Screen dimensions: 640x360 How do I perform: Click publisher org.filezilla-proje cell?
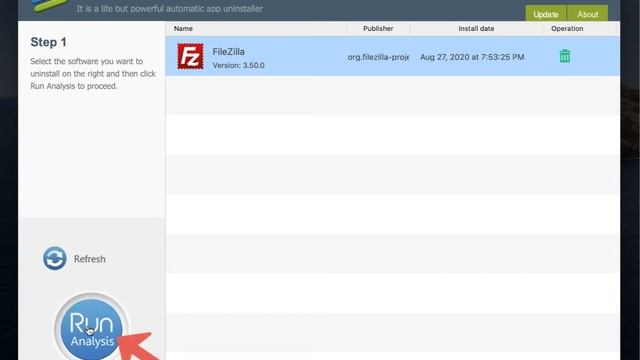coord(378,57)
